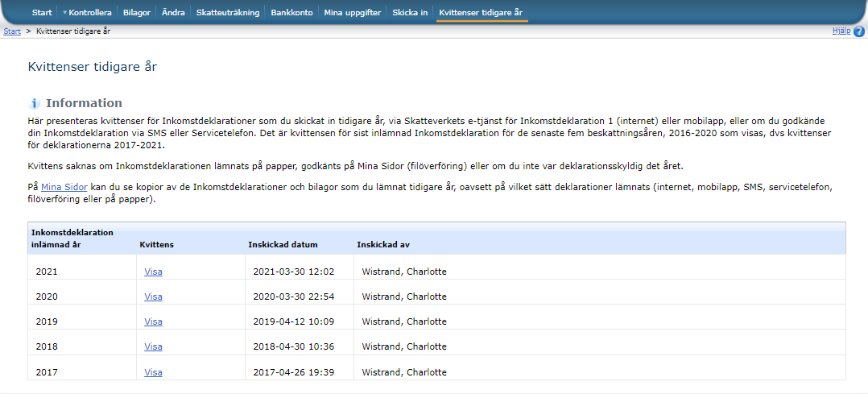View the receipt for year 2020
The image size is (868, 394).
pos(153,297)
